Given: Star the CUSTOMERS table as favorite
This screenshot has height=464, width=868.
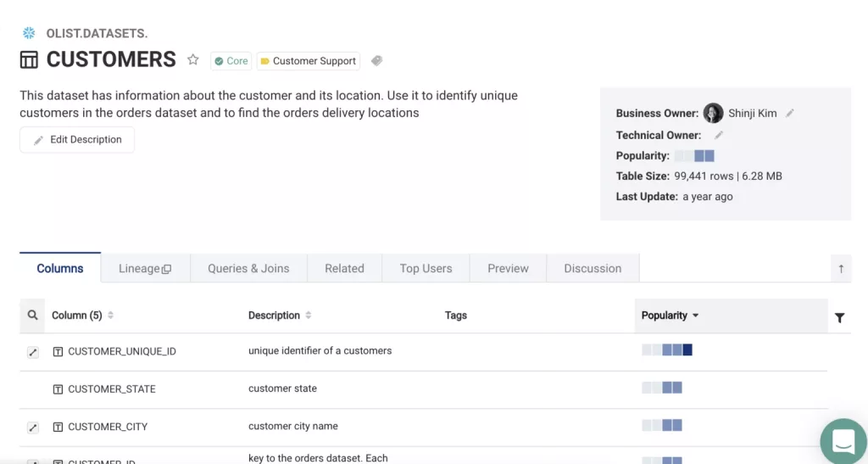Looking at the screenshot, I should tap(192, 59).
